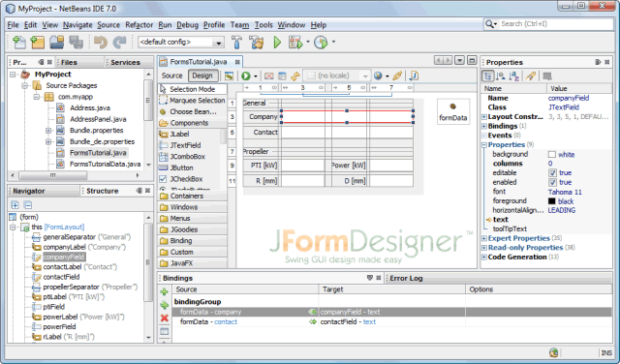The image size is (620, 364).
Task: Run the project with green play icon
Action: 277,42
